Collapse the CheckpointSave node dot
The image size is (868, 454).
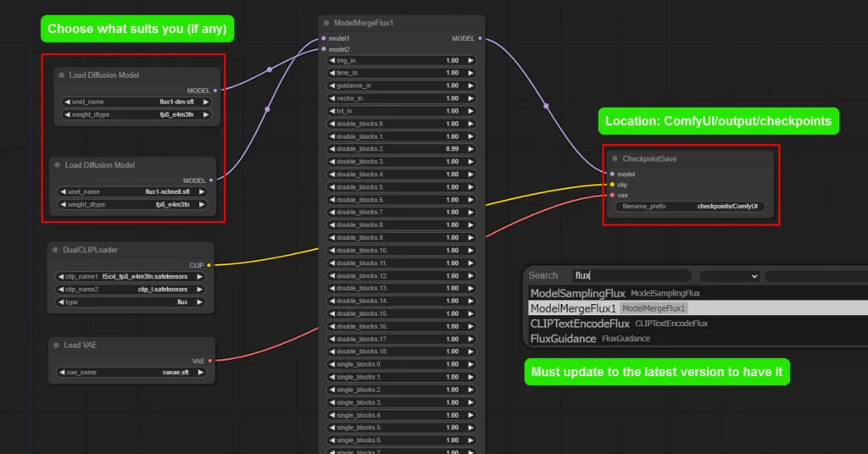pyautogui.click(x=615, y=158)
